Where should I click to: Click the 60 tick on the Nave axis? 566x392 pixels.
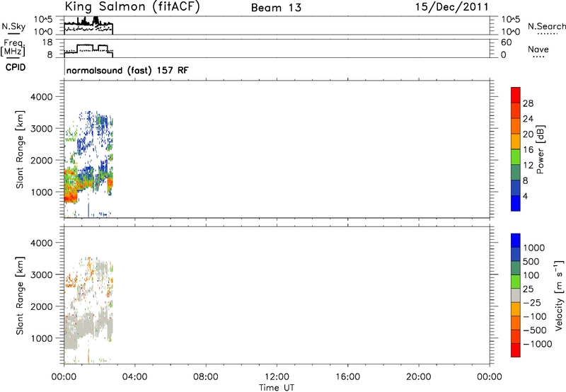(x=507, y=42)
